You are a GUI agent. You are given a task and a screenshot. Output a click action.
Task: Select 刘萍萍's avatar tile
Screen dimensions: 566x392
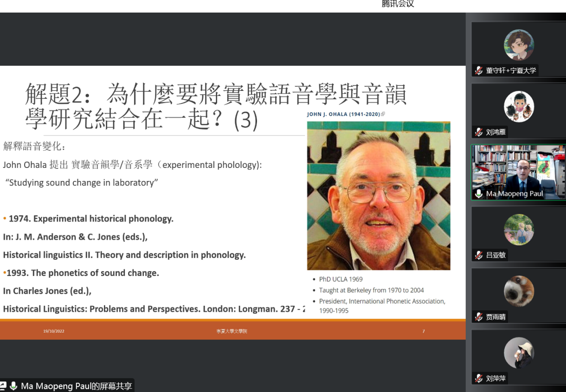(x=519, y=353)
